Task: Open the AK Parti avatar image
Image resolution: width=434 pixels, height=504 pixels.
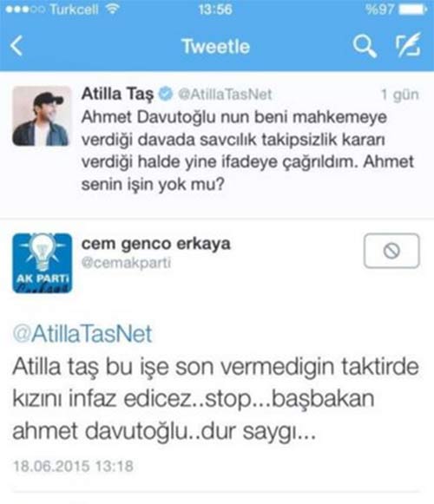Action: 43,263
